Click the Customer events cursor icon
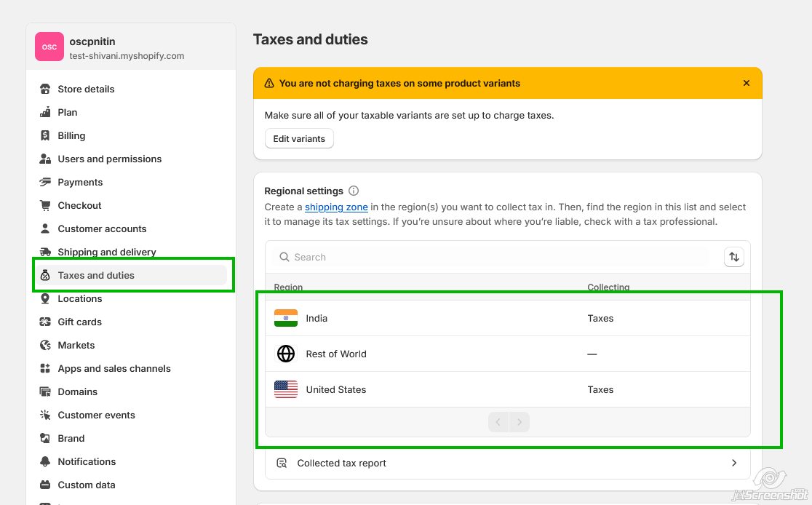Screen dimensions: 812x505 pyautogui.click(x=45, y=415)
